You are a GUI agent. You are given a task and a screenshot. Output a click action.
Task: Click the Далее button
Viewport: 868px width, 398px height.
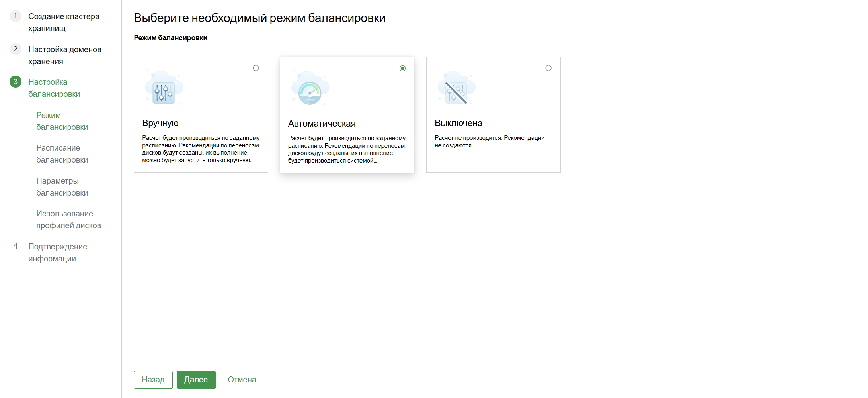[196, 380]
